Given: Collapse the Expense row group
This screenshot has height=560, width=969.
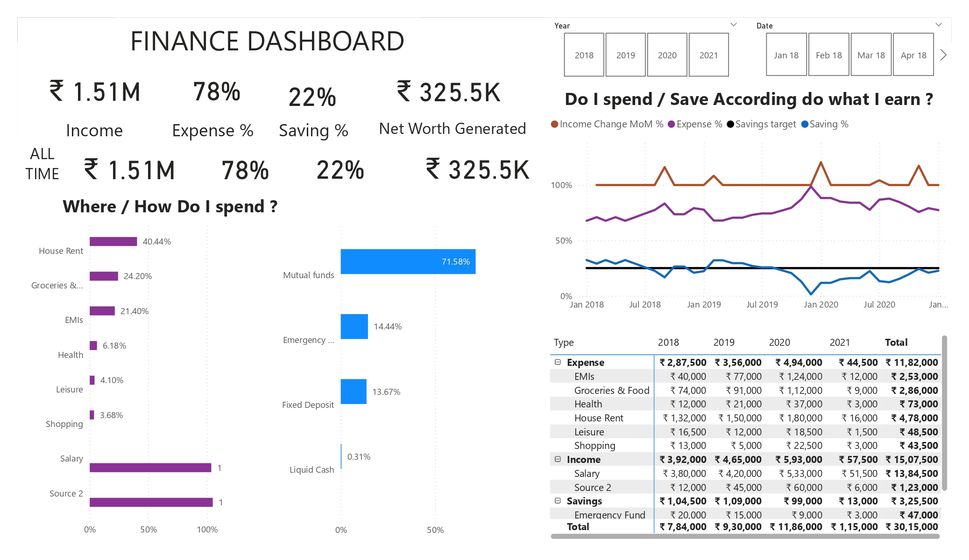Looking at the screenshot, I should click(x=558, y=362).
